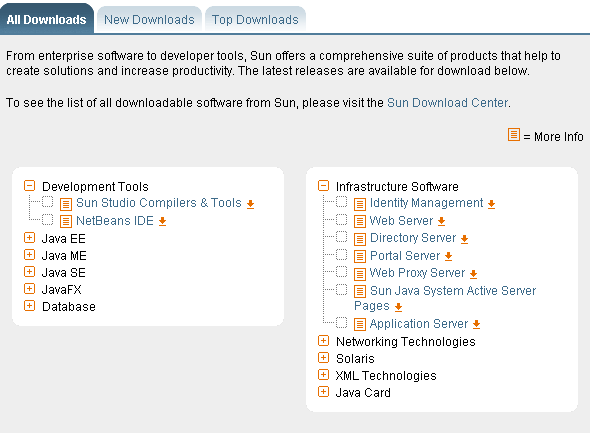Collapse the Infrastructure Software section
The image size is (595, 433).
[x=323, y=186]
